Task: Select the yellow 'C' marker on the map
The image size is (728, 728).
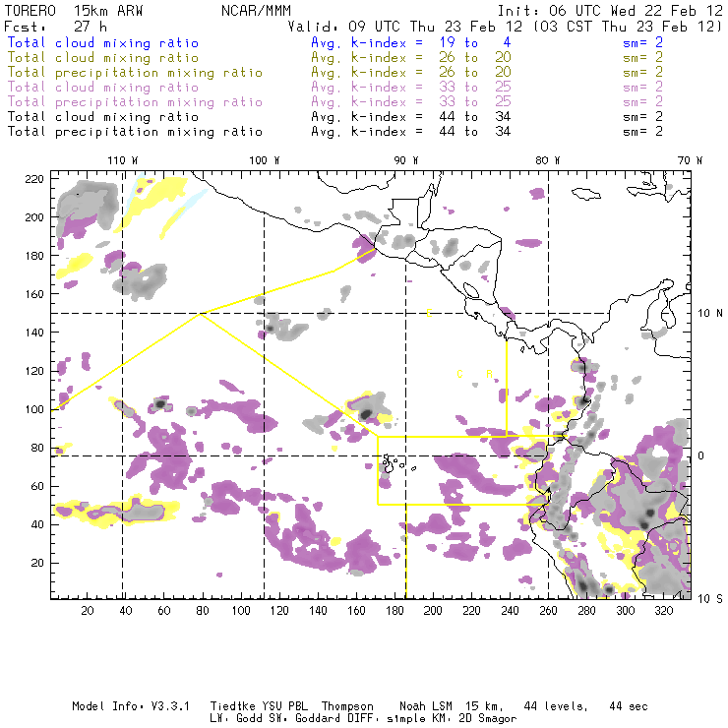Action: tap(459, 374)
